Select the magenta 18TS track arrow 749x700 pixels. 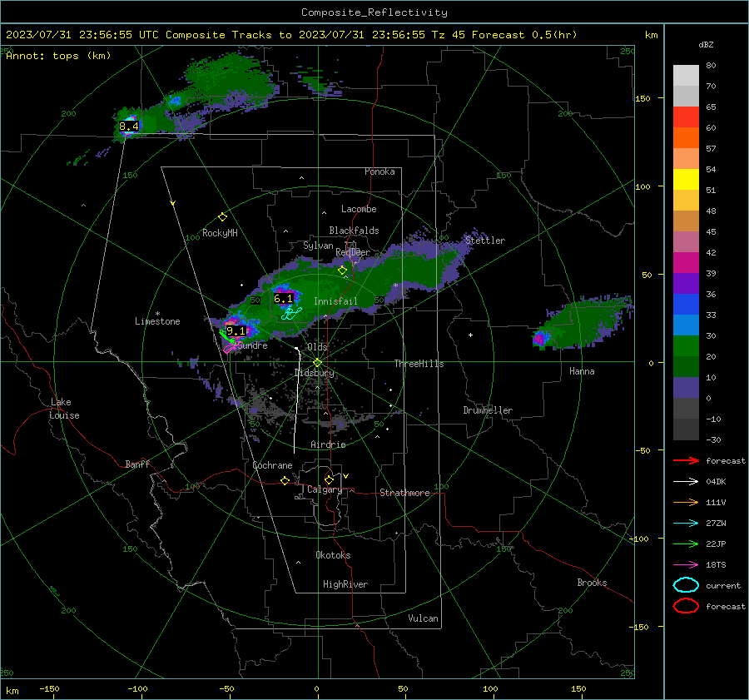pos(686,565)
